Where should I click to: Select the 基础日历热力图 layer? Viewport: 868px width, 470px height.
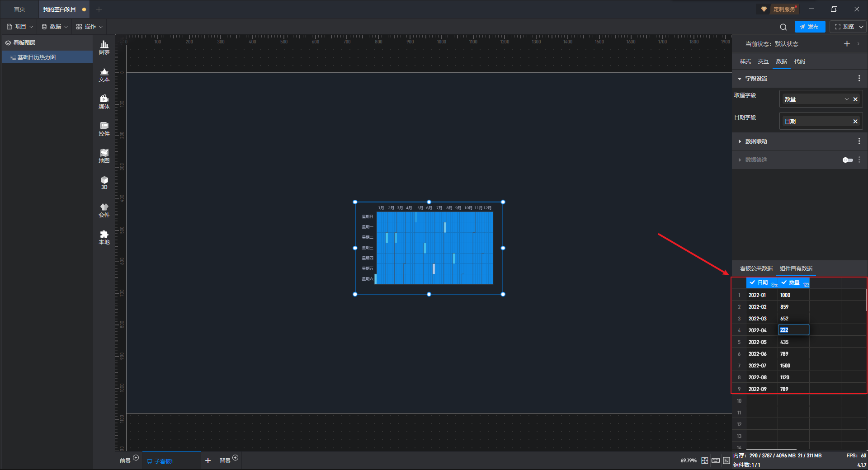point(47,57)
